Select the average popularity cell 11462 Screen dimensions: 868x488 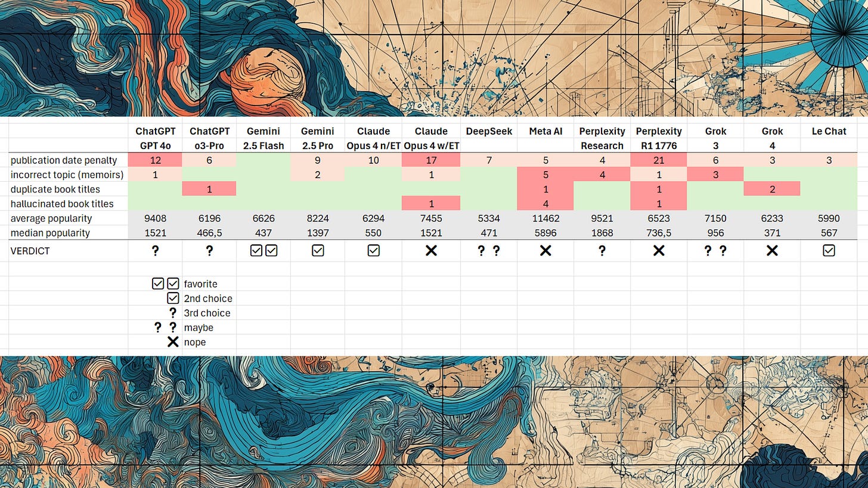point(545,218)
